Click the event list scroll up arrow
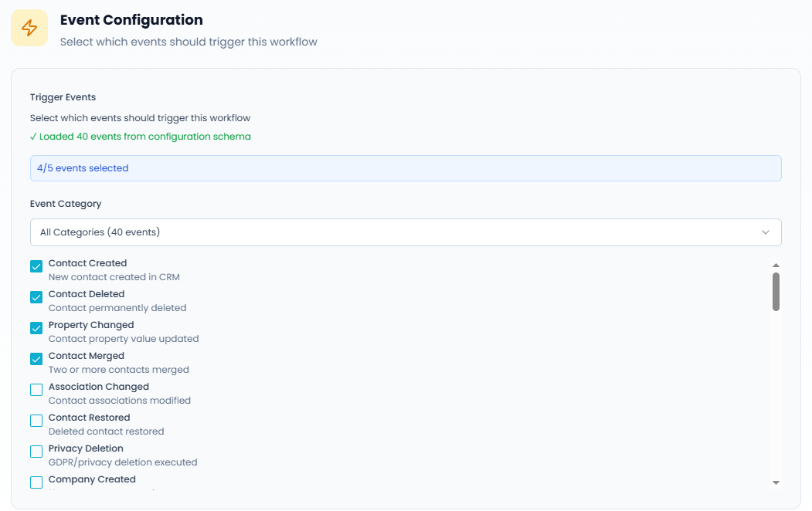This screenshot has width=812, height=511. tap(776, 266)
